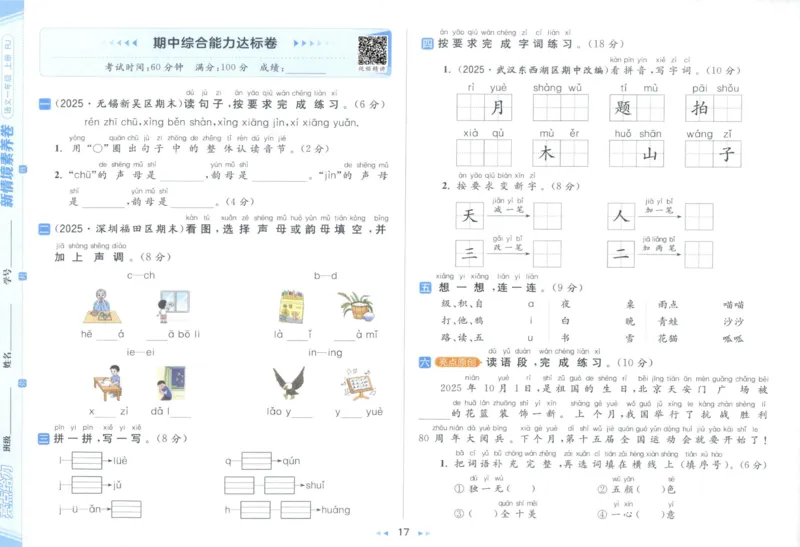Image resolution: width=800 pixels, height=547 pixels.
Task: Click the grandpa drinking tea picture
Action: tap(103, 306)
